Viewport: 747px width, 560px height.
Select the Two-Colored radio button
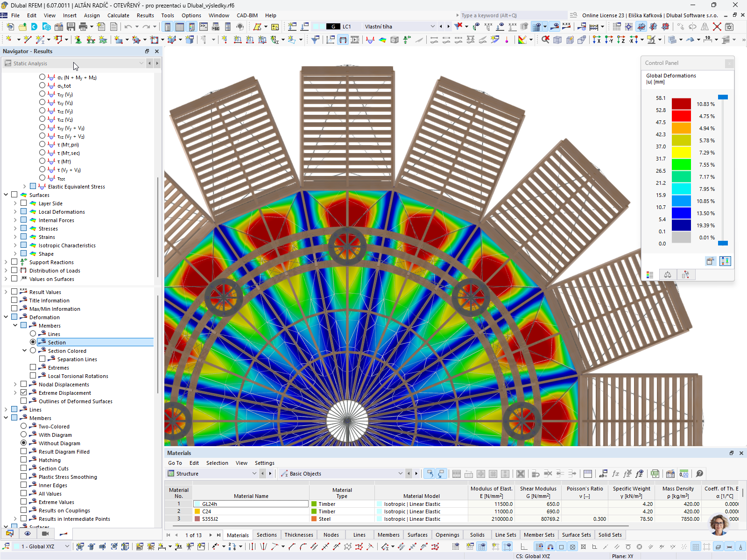(23, 426)
